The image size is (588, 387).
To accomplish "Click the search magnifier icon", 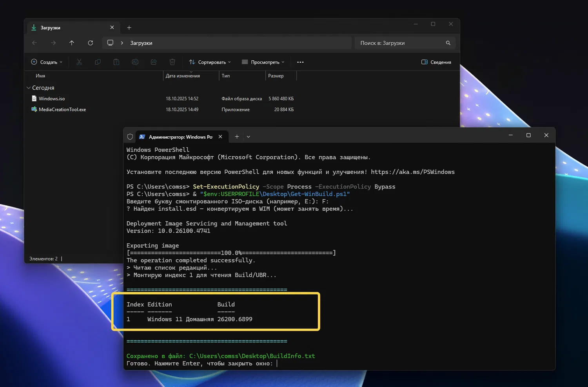I will pos(448,43).
